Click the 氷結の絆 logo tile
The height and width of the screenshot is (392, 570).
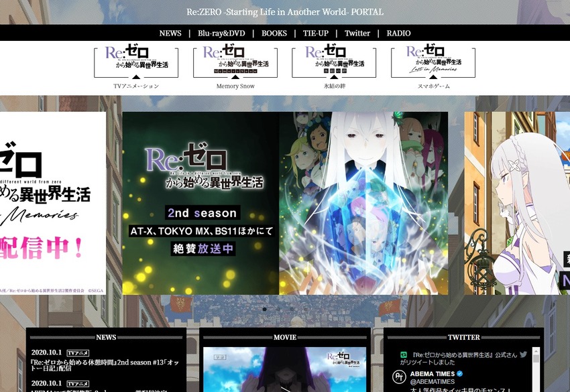click(x=334, y=61)
